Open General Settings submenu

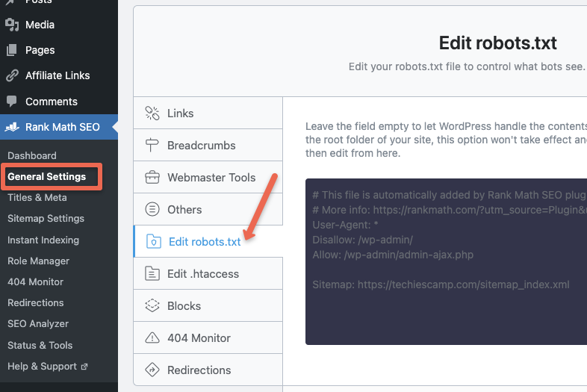point(47,176)
